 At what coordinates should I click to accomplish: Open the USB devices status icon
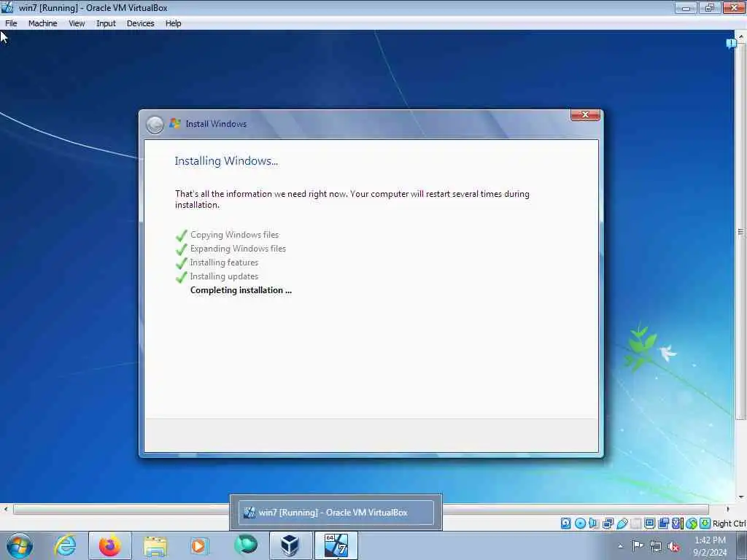pyautogui.click(x=622, y=524)
